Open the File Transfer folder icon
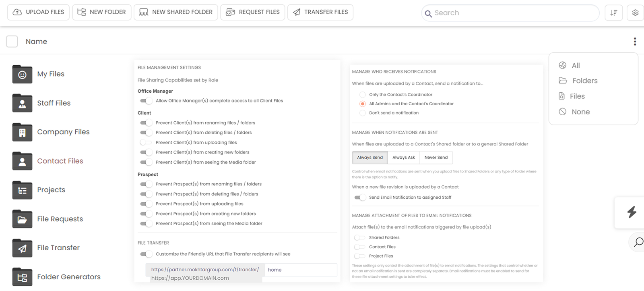 pos(22,248)
